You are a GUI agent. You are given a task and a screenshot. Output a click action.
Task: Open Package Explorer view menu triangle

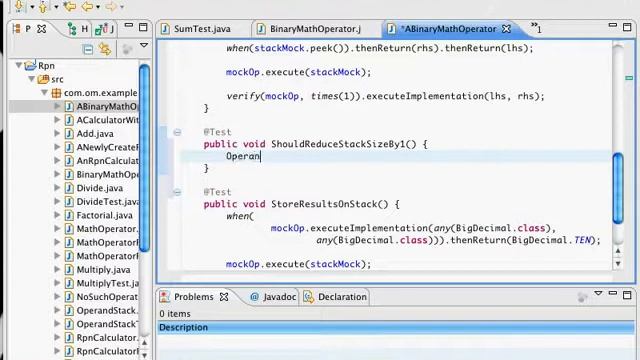point(144,45)
